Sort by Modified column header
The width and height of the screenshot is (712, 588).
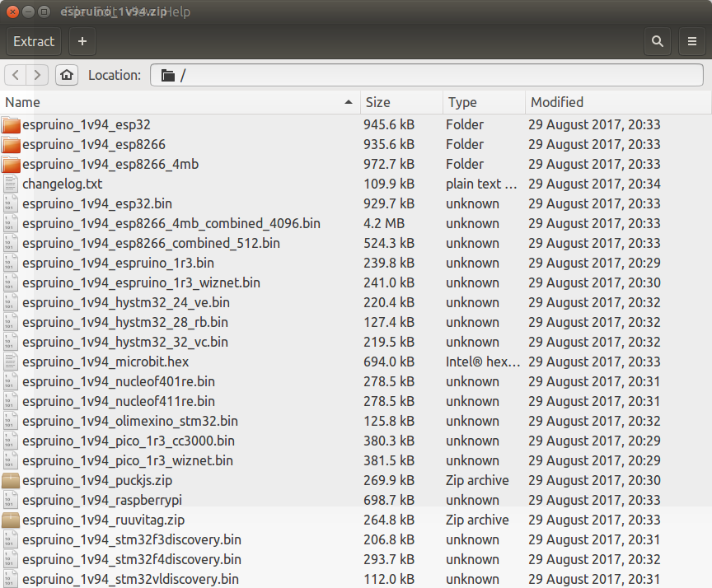click(x=618, y=103)
